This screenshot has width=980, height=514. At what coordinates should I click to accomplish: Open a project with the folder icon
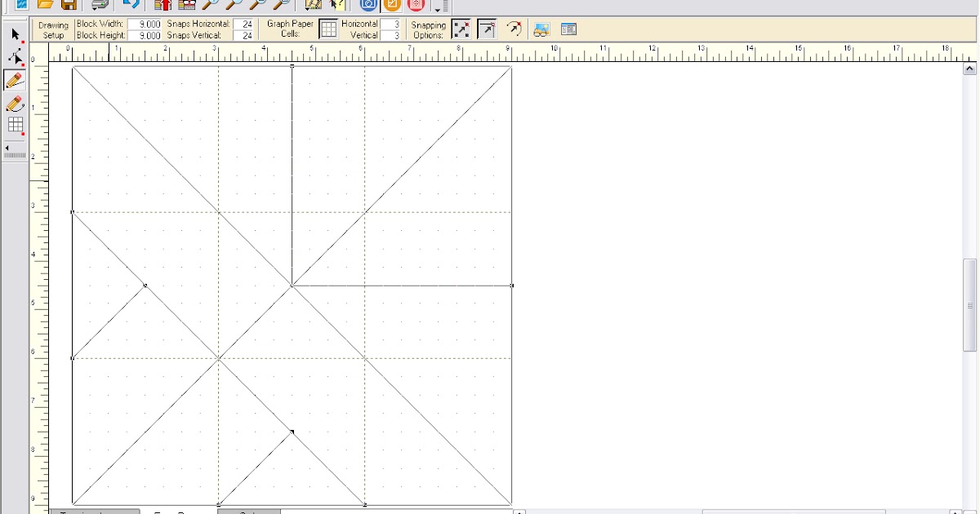tap(46, 4)
